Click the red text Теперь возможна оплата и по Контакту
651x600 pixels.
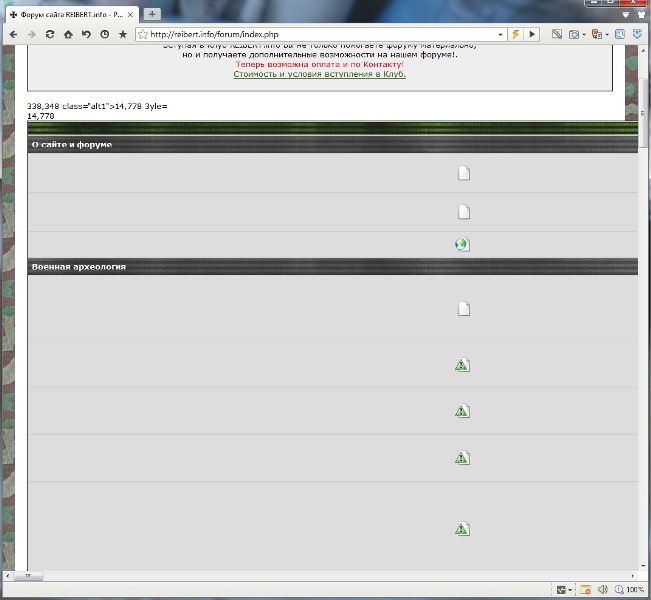click(x=319, y=64)
